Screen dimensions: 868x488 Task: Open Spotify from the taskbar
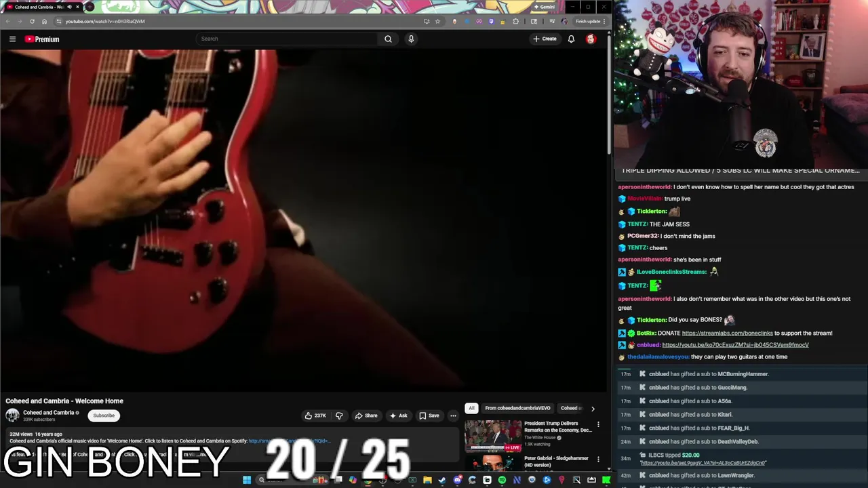[502, 480]
